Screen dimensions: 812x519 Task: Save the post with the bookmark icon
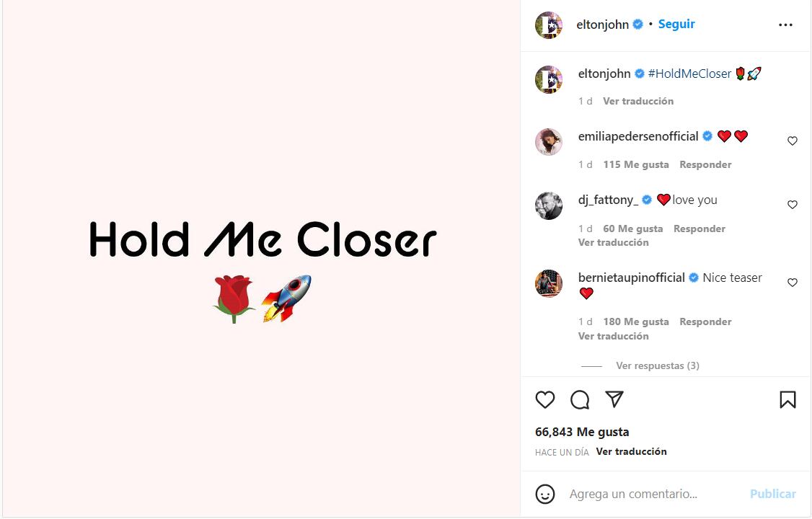point(787,399)
